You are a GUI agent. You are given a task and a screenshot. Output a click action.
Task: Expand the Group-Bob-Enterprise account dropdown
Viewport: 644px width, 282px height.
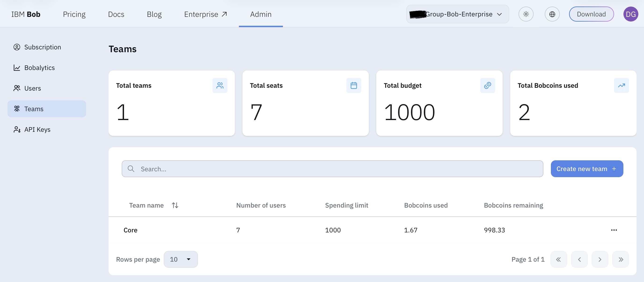tap(457, 14)
